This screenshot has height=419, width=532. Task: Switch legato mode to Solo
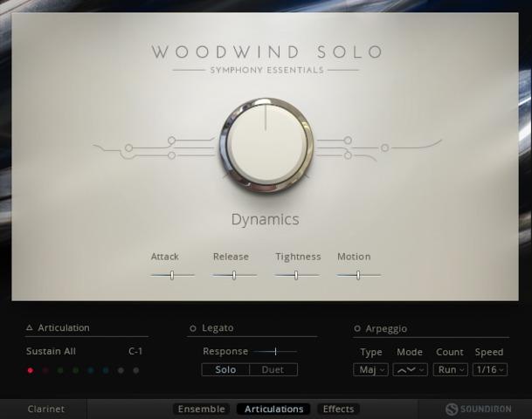tap(225, 369)
